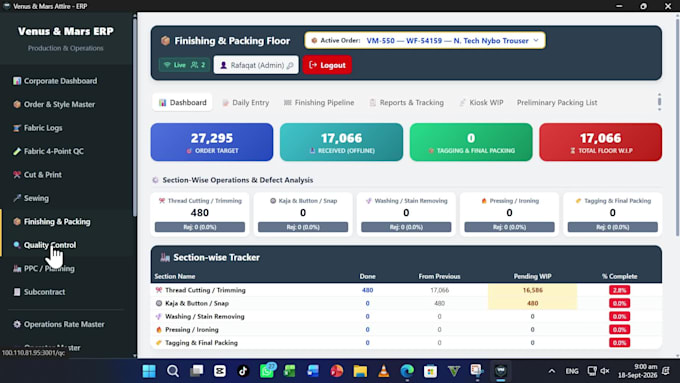Switch to the Daily Entry tab

coord(245,103)
